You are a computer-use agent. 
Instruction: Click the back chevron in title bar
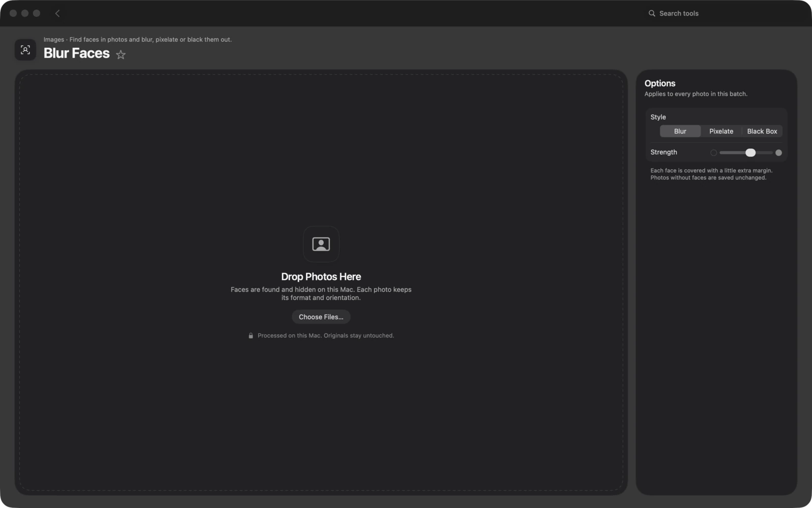57,13
